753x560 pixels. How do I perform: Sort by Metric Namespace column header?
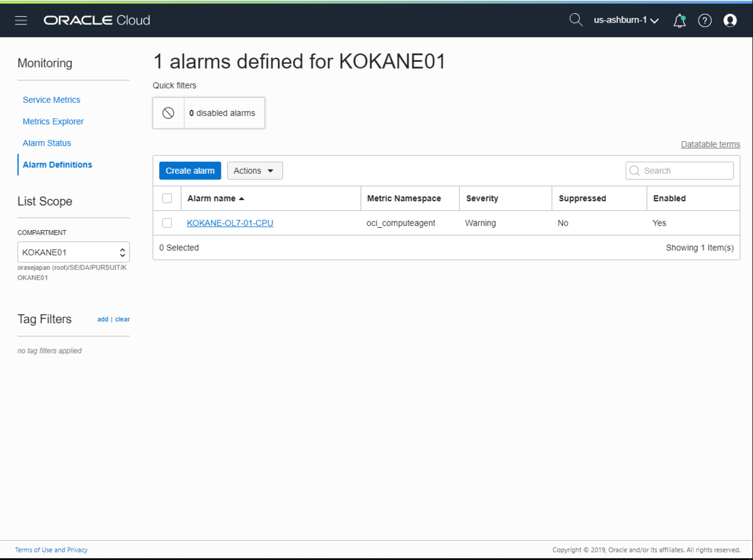click(404, 198)
